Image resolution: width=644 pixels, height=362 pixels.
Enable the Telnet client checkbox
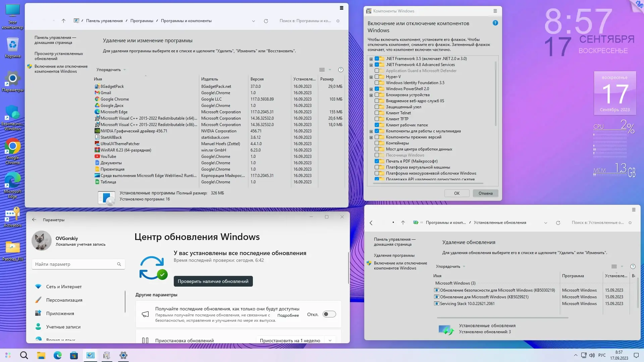coord(377,113)
